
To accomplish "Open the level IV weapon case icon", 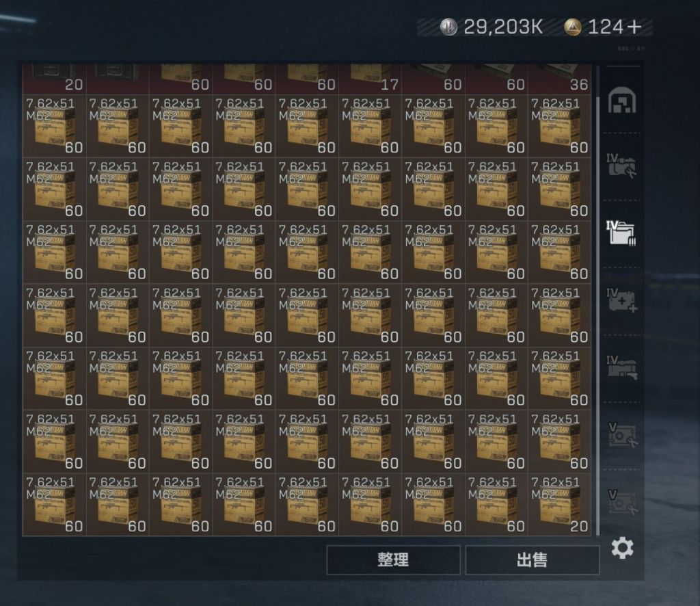I will 622,368.
